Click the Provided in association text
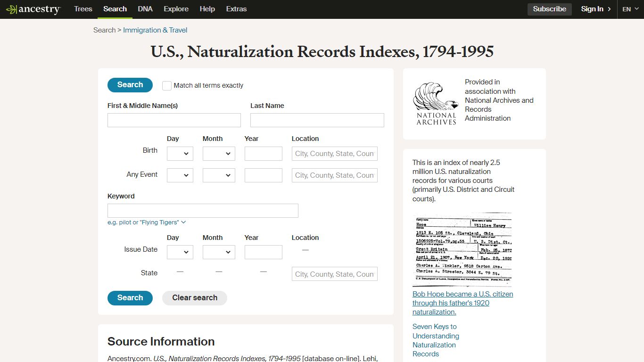 click(x=499, y=100)
